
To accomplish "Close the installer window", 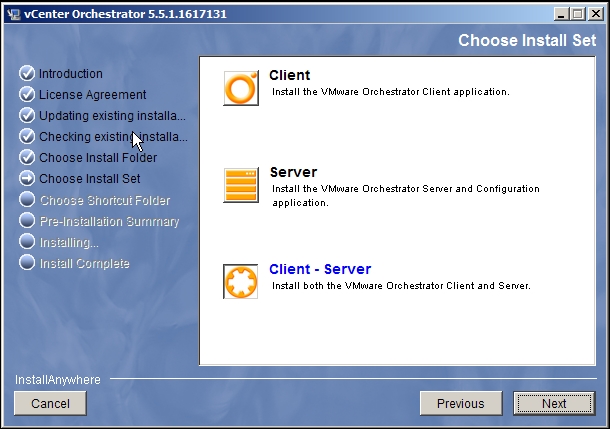I will point(595,13).
